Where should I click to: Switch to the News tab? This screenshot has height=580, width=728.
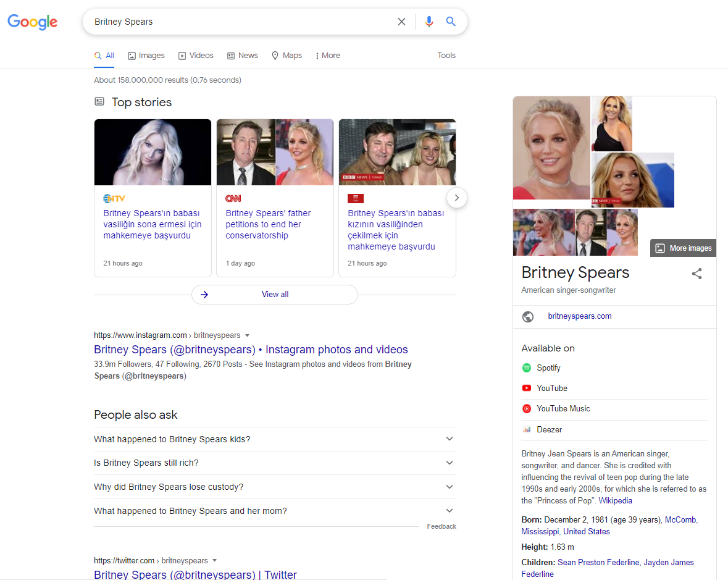coord(243,56)
